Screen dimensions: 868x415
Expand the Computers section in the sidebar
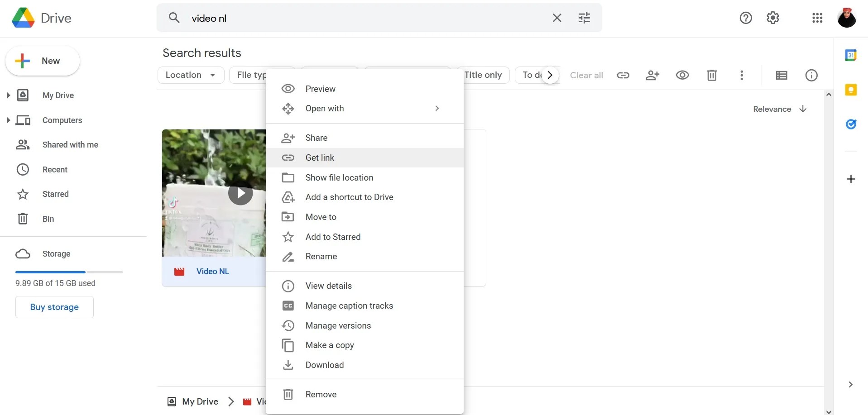[8, 120]
